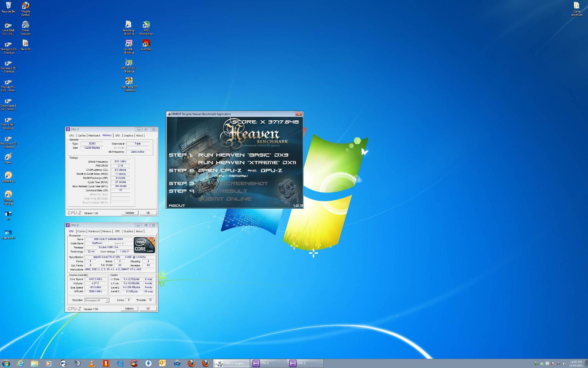Screen dimensions: 588x368
Task: Click Validate in the lower CPU-Z window
Action: tap(130, 309)
